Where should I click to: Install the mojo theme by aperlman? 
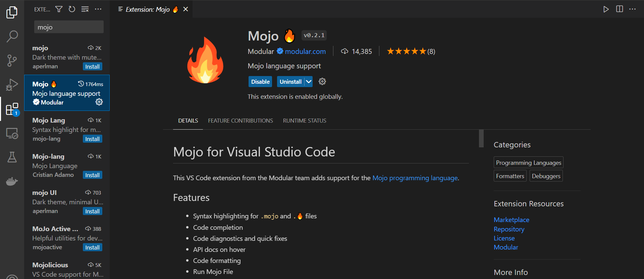click(92, 67)
